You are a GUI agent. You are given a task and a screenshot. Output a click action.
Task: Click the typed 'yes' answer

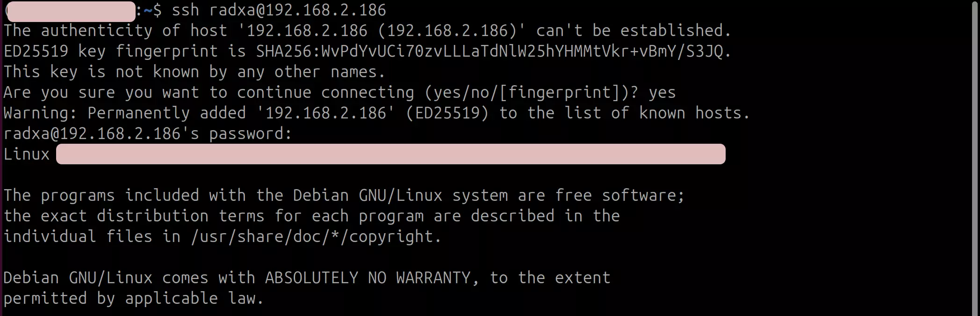662,92
